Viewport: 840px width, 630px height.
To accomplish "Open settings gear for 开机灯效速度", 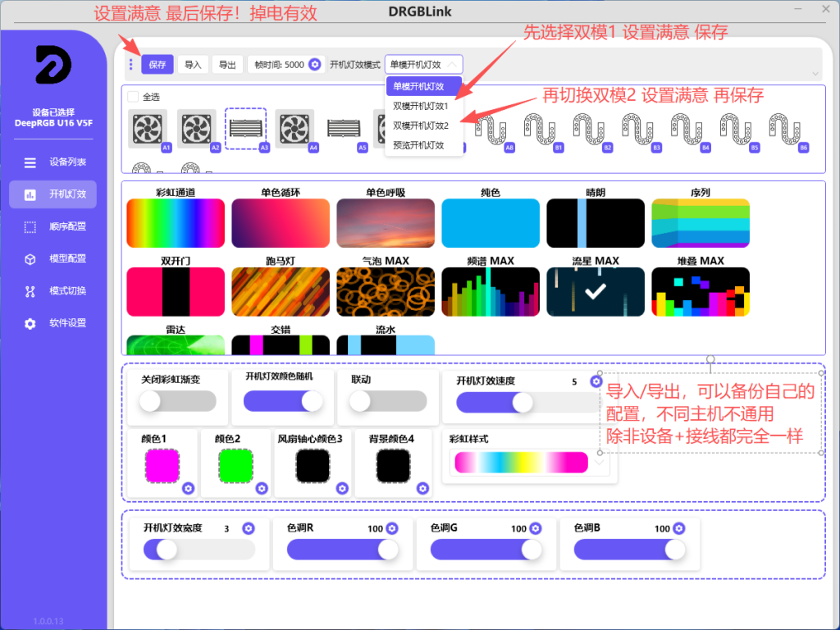I will point(596,381).
